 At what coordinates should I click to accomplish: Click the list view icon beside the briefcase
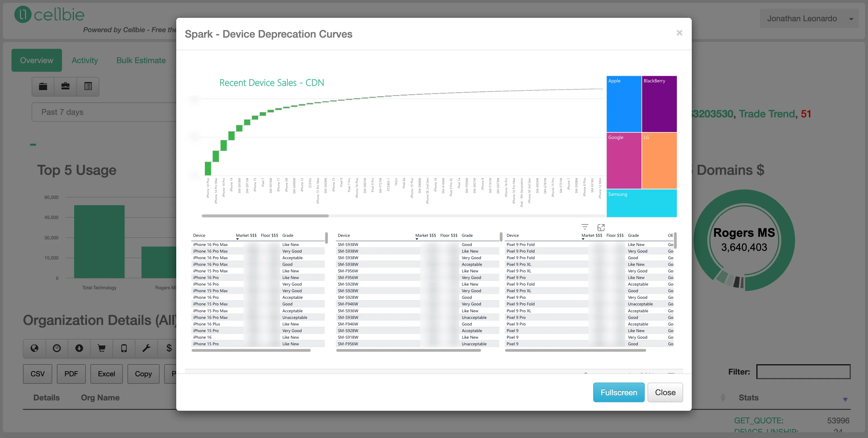[x=88, y=87]
